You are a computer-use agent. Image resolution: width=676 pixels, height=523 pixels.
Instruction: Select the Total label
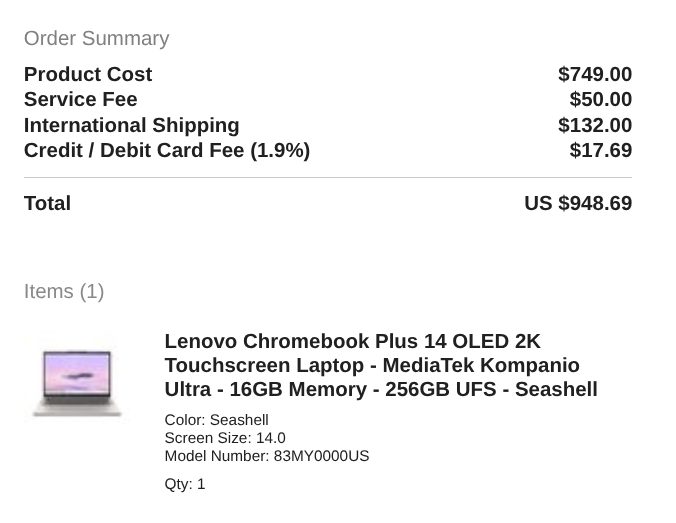pyautogui.click(x=47, y=203)
